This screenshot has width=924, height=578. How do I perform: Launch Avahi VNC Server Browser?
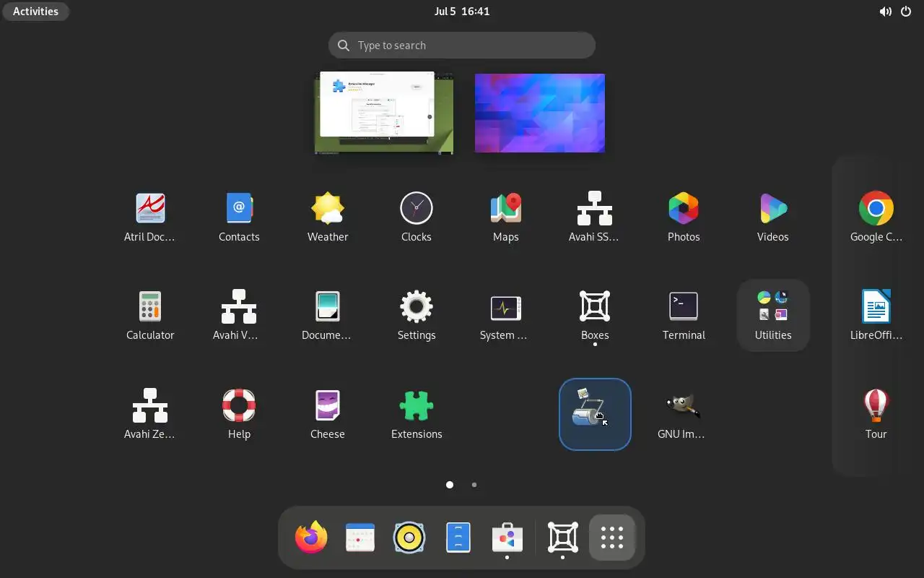pos(239,315)
